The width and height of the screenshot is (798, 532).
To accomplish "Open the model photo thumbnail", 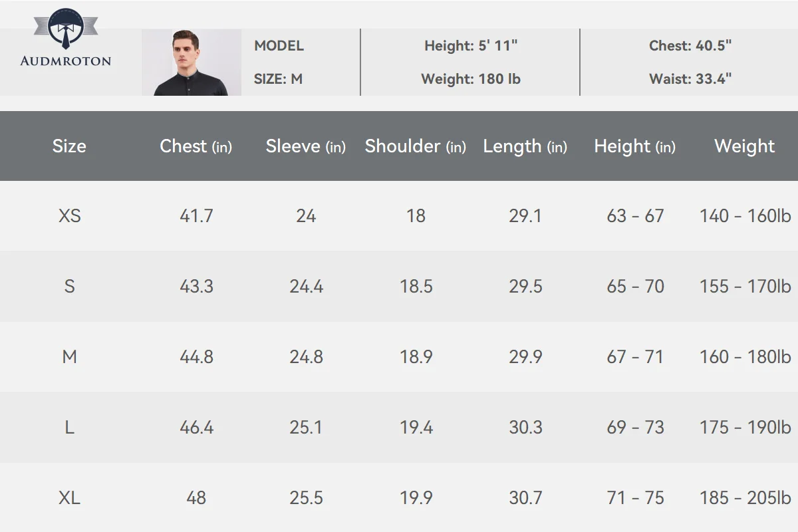I will 192,63.
